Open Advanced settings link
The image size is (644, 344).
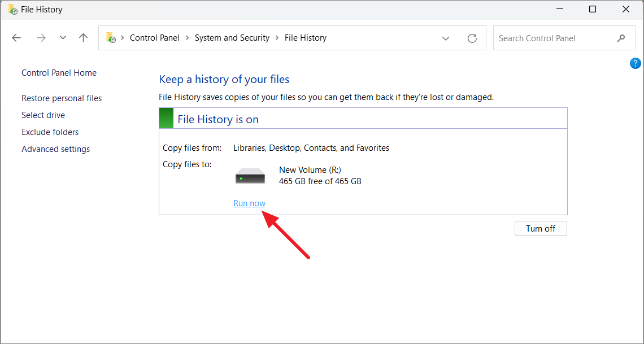point(55,149)
